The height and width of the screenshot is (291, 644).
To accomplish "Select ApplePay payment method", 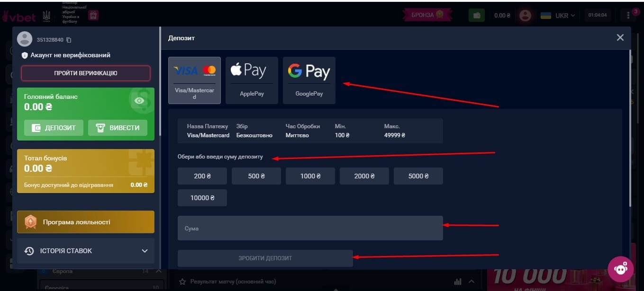I will point(252,80).
